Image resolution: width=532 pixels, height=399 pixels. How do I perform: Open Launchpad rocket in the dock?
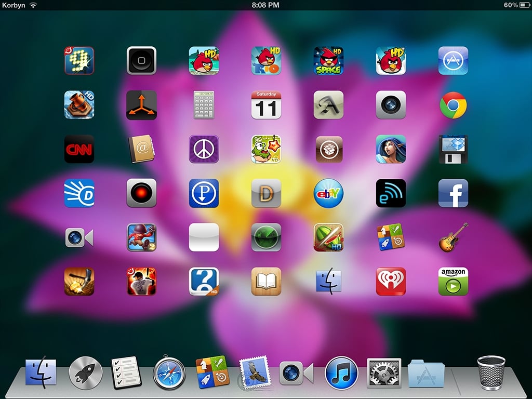(x=86, y=373)
